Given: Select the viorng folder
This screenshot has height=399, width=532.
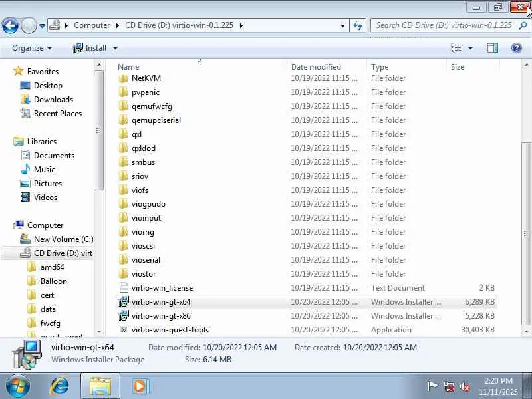Looking at the screenshot, I should coord(142,231).
